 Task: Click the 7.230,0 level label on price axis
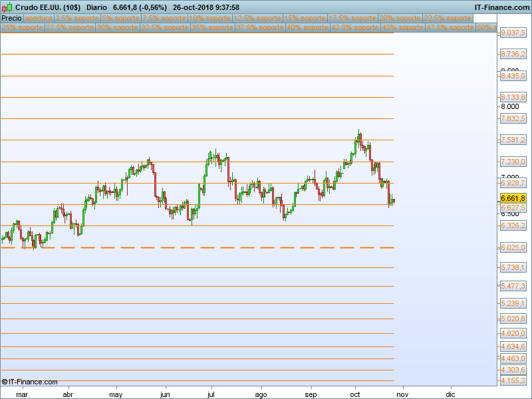(x=513, y=162)
